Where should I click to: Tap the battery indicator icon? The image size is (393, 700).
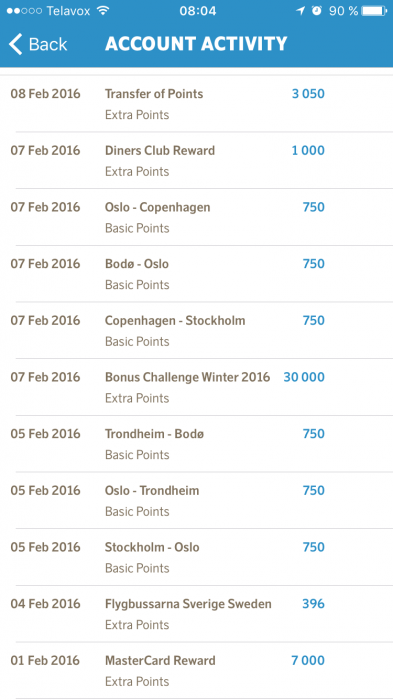[374, 11]
